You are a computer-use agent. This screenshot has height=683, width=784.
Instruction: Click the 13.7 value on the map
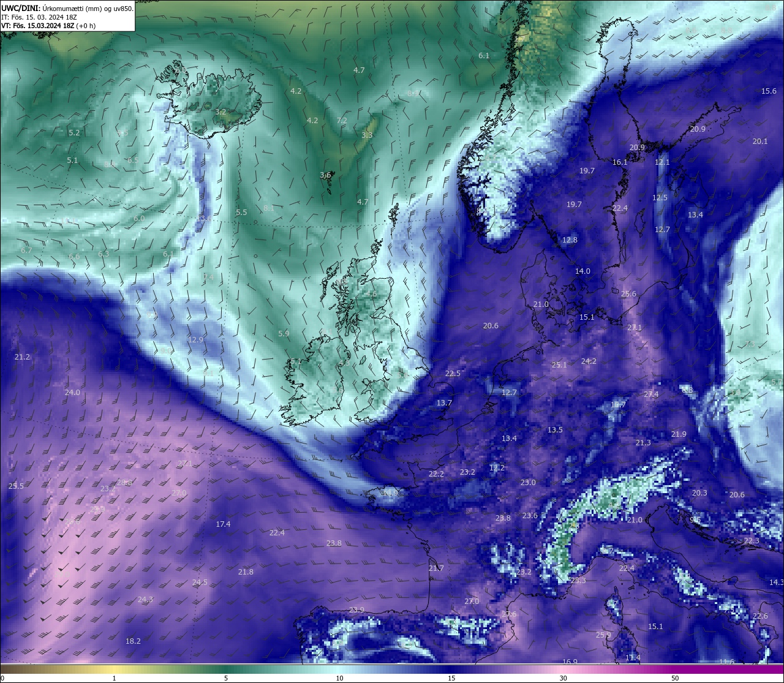(444, 403)
